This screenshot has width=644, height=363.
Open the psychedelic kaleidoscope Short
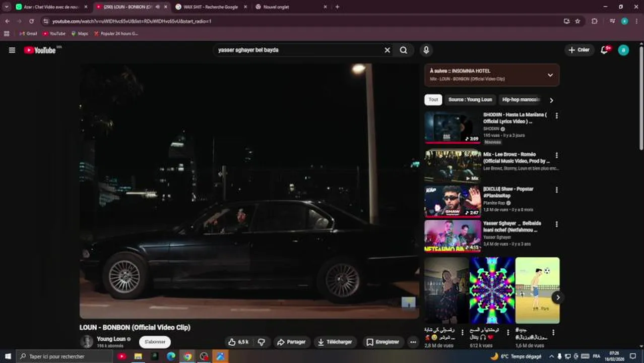point(492,290)
